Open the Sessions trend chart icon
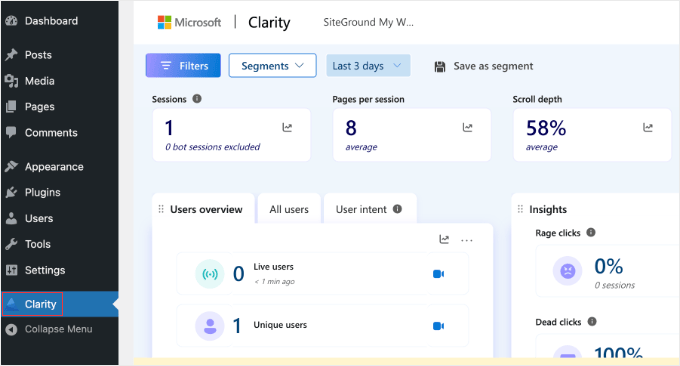680x366 pixels. [287, 127]
